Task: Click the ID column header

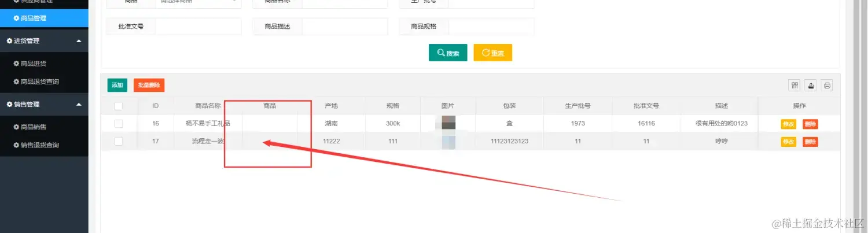Action: tap(156, 106)
